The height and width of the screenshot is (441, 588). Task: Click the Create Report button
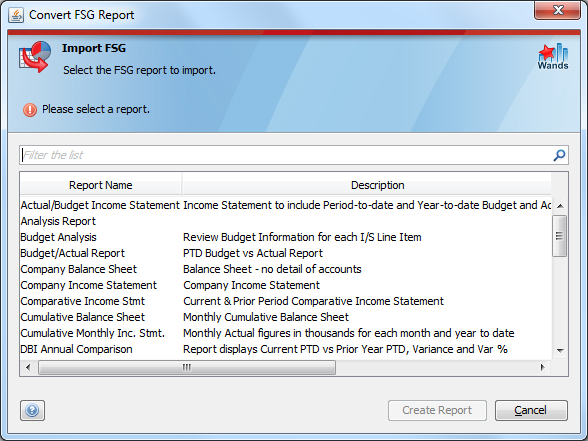pyautogui.click(x=437, y=410)
